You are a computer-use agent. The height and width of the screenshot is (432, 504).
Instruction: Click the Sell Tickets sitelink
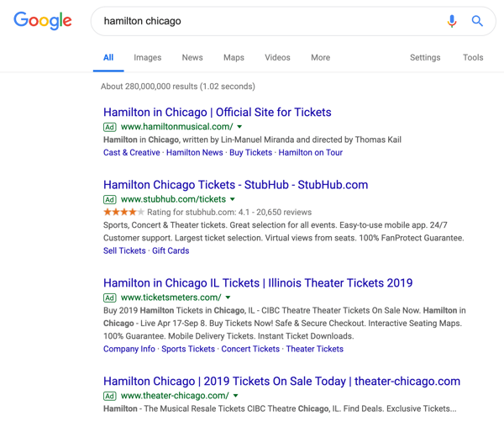coord(124,250)
